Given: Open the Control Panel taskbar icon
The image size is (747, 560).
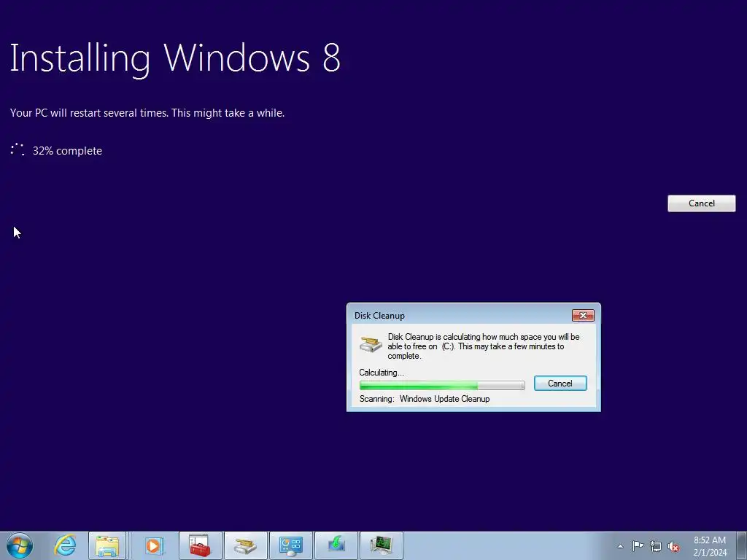Looking at the screenshot, I should [x=290, y=545].
